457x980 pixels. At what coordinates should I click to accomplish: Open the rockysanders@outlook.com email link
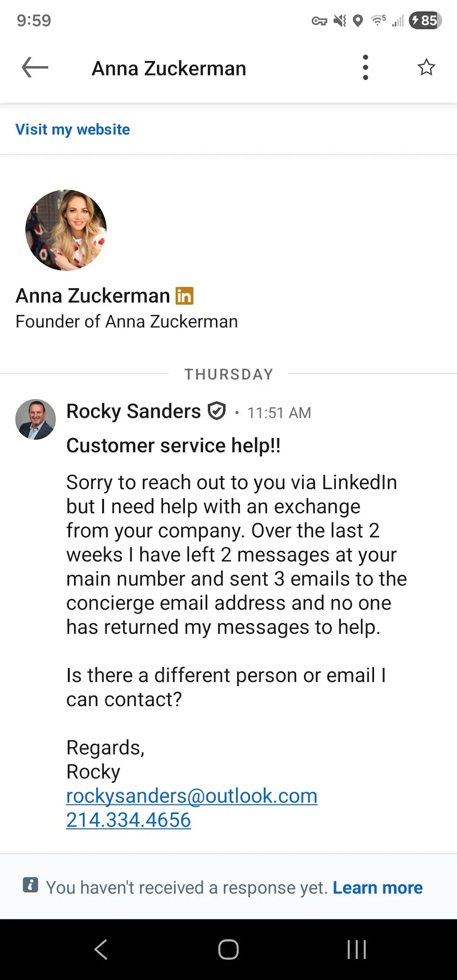coord(191,796)
